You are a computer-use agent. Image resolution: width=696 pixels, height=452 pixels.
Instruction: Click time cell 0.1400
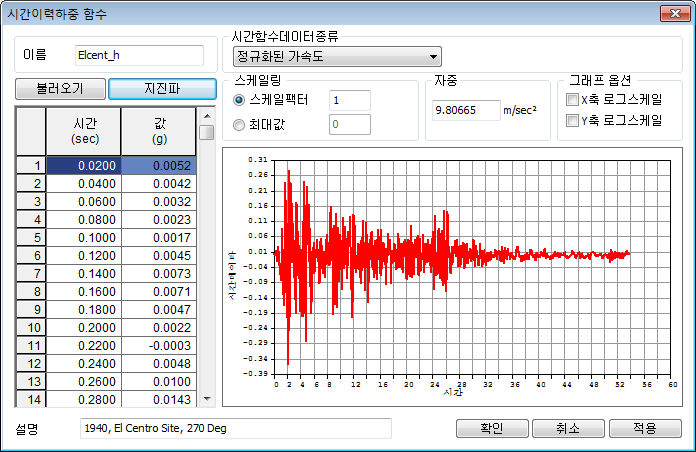[x=83, y=274]
